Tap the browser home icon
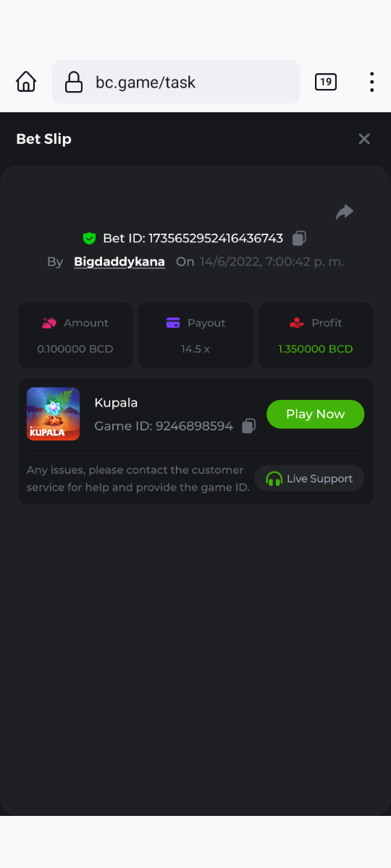This screenshot has height=868, width=391. click(x=26, y=82)
